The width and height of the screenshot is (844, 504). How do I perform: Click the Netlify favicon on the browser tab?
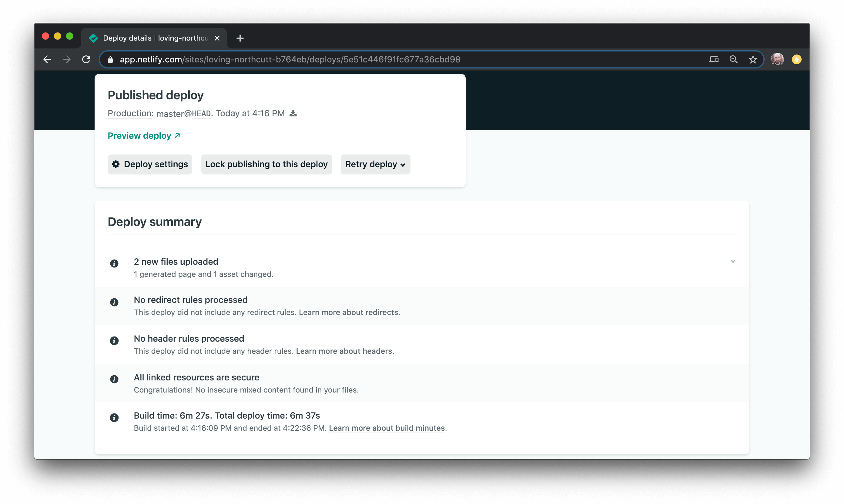[93, 38]
